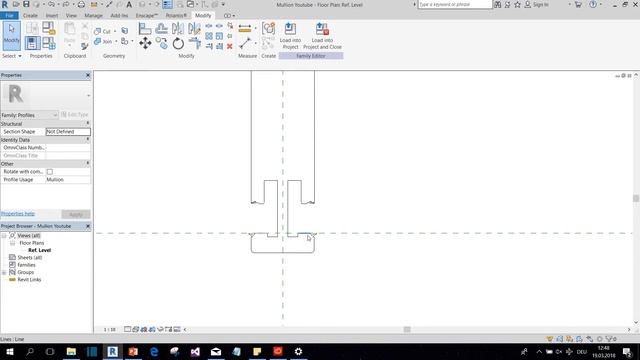
Task: Click the keyword search field
Action: click(x=455, y=4)
